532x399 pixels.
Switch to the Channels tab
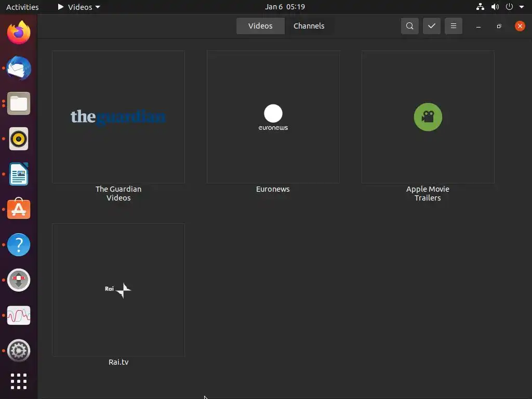point(309,26)
